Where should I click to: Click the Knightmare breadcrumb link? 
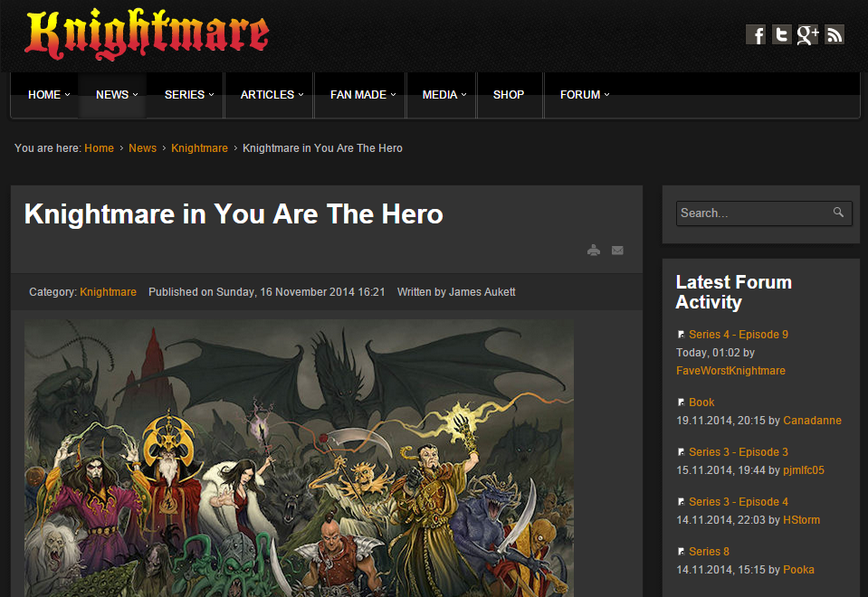click(x=199, y=148)
